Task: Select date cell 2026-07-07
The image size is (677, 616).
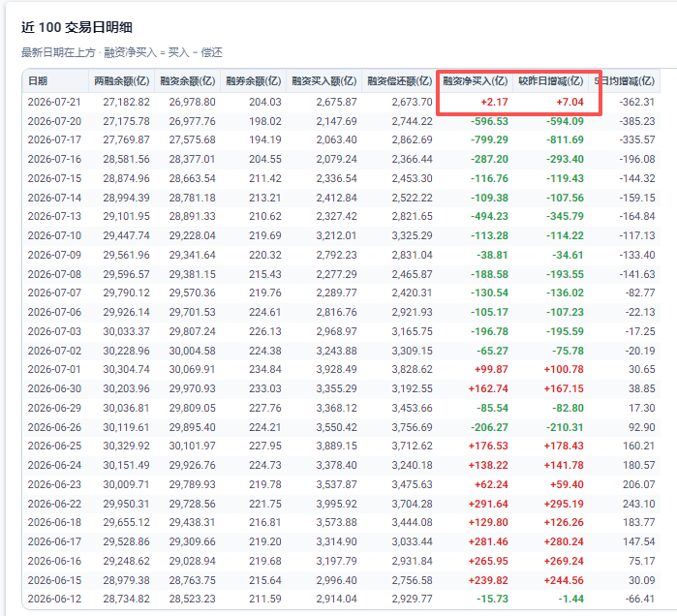Action: [x=54, y=293]
